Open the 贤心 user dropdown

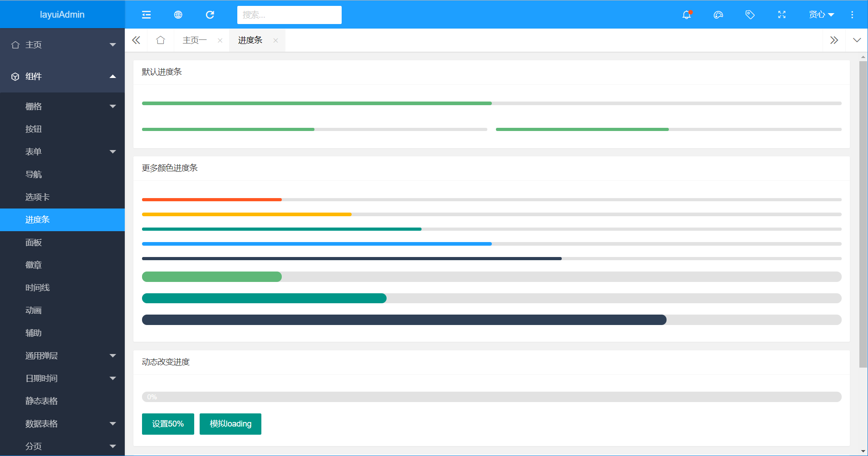pos(821,15)
